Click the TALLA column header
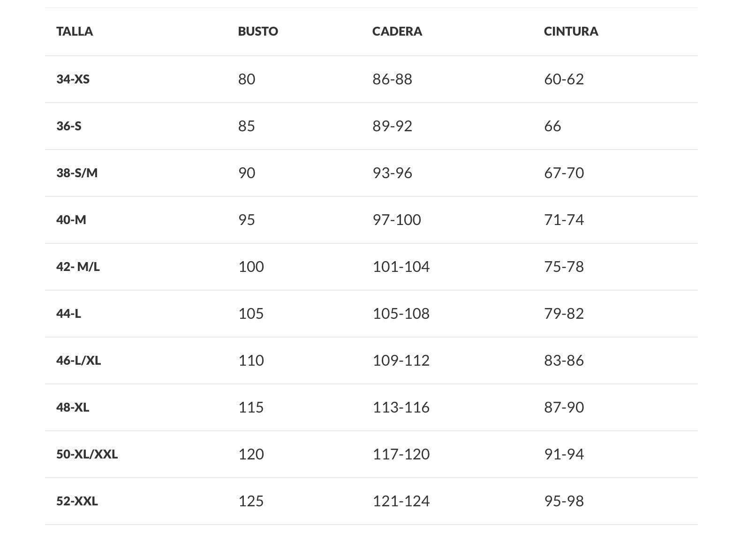Viewport: 756px width, 556px height. pyautogui.click(x=75, y=31)
